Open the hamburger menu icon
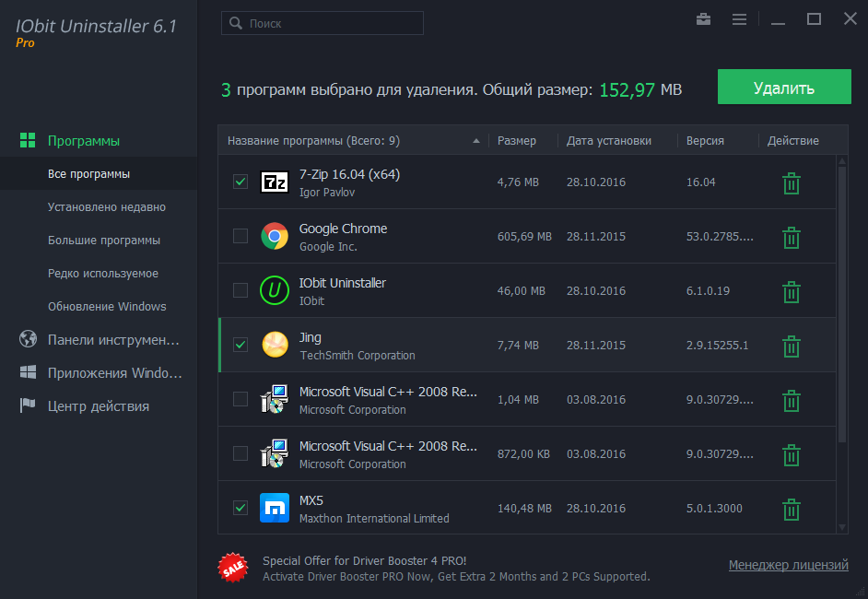The height and width of the screenshot is (599, 868). pos(739,19)
